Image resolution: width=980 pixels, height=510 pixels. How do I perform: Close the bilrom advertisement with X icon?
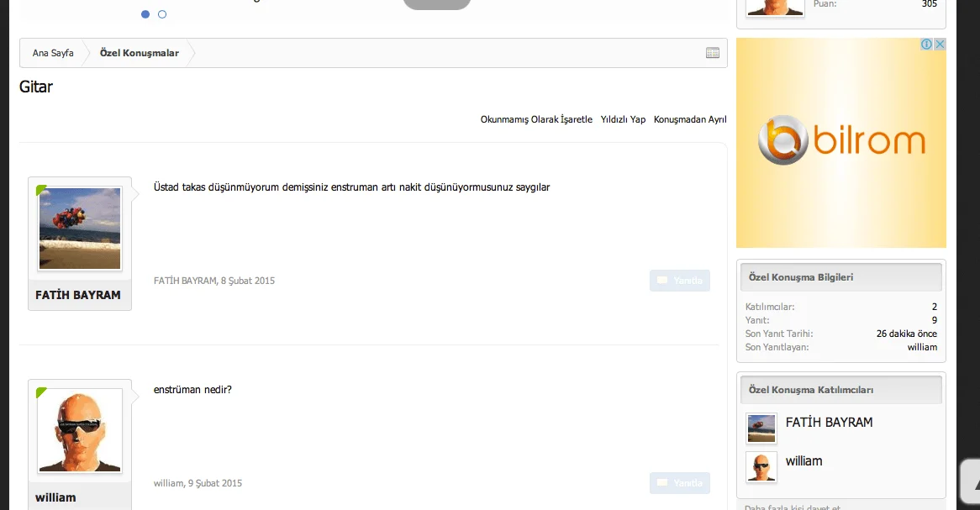940,45
